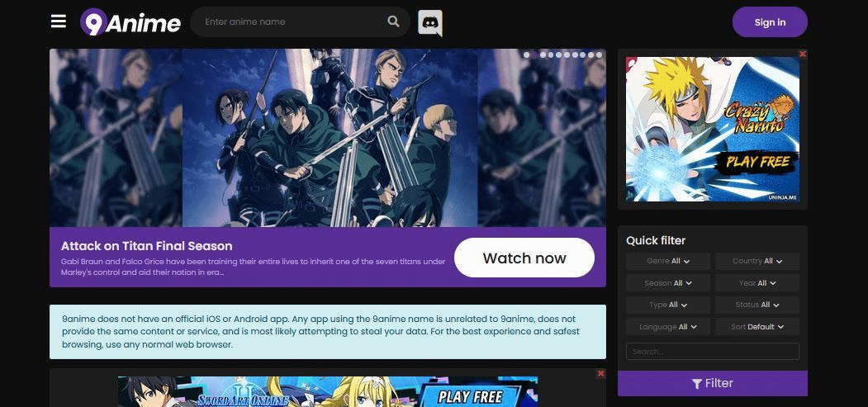Image resolution: width=868 pixels, height=407 pixels.
Task: Open the Discord community icon
Action: (430, 22)
